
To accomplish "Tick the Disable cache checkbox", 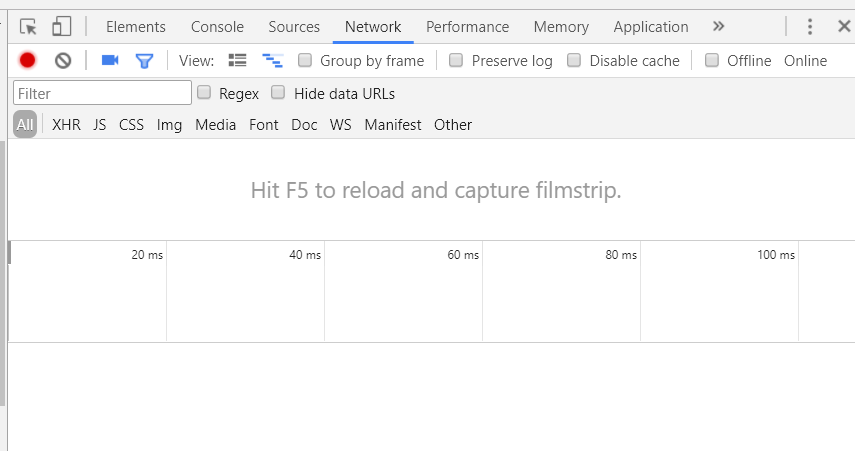I will (x=574, y=61).
